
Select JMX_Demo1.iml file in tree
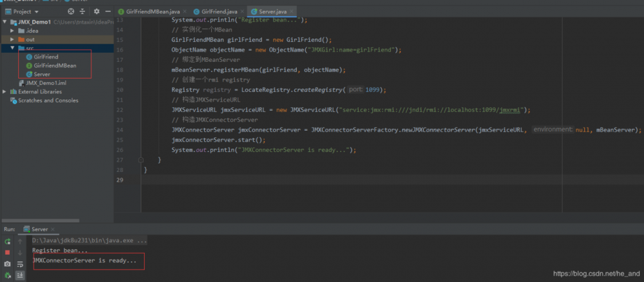point(46,83)
